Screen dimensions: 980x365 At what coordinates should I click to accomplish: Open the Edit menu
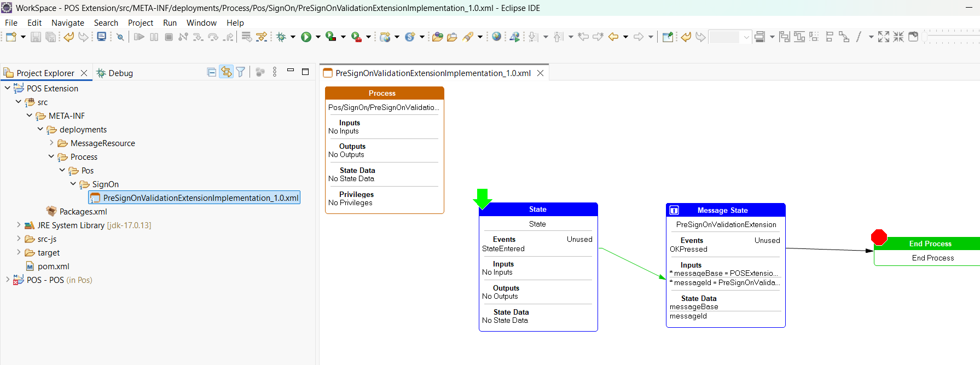[34, 23]
